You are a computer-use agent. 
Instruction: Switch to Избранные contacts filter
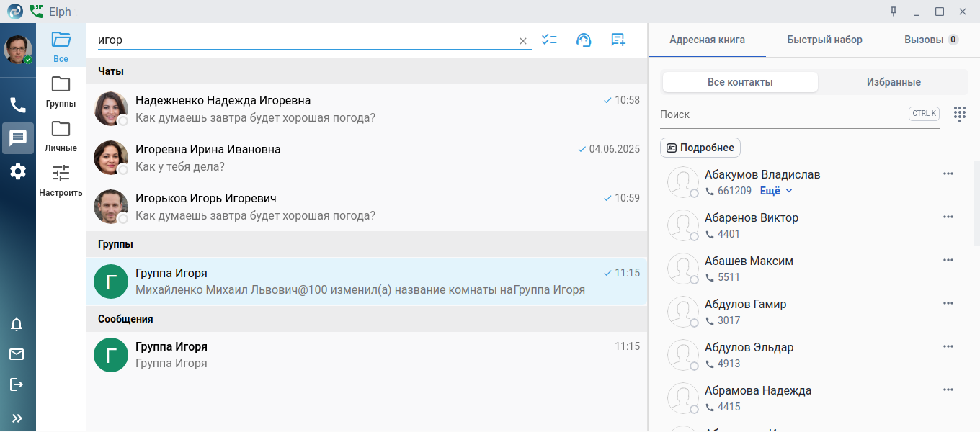click(894, 82)
